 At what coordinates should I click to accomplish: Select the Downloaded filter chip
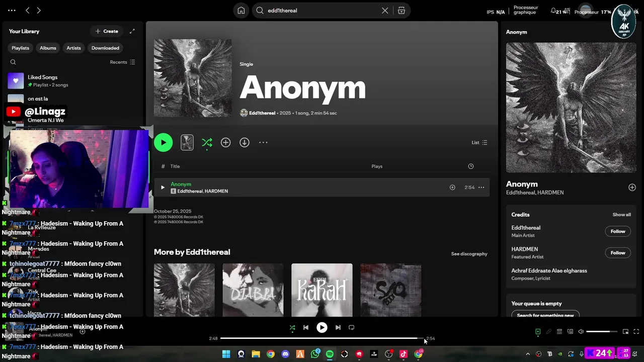pyautogui.click(x=105, y=48)
